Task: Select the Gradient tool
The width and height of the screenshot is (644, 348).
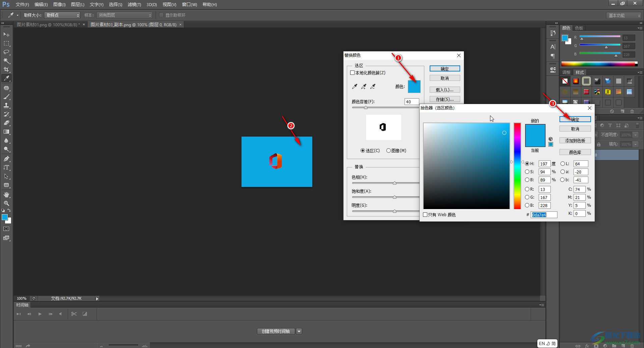Action: click(6, 132)
